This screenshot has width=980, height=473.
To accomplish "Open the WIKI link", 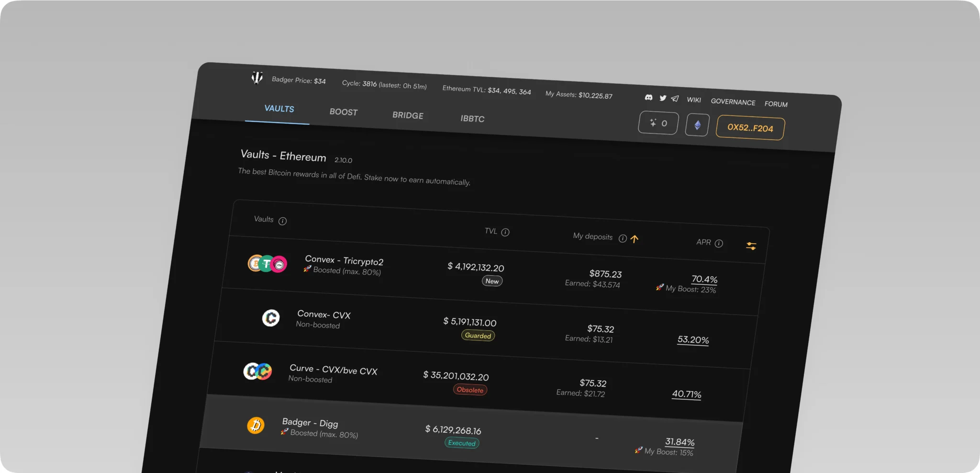I will pyautogui.click(x=694, y=100).
